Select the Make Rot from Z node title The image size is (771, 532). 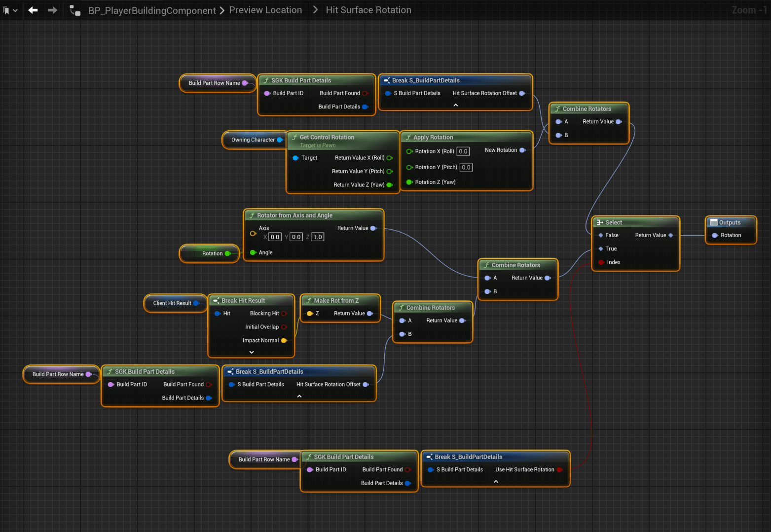[336, 300]
